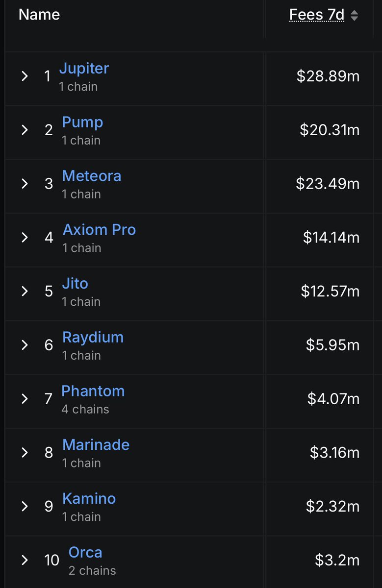
Task: Click the Name column header
Action: click(39, 15)
